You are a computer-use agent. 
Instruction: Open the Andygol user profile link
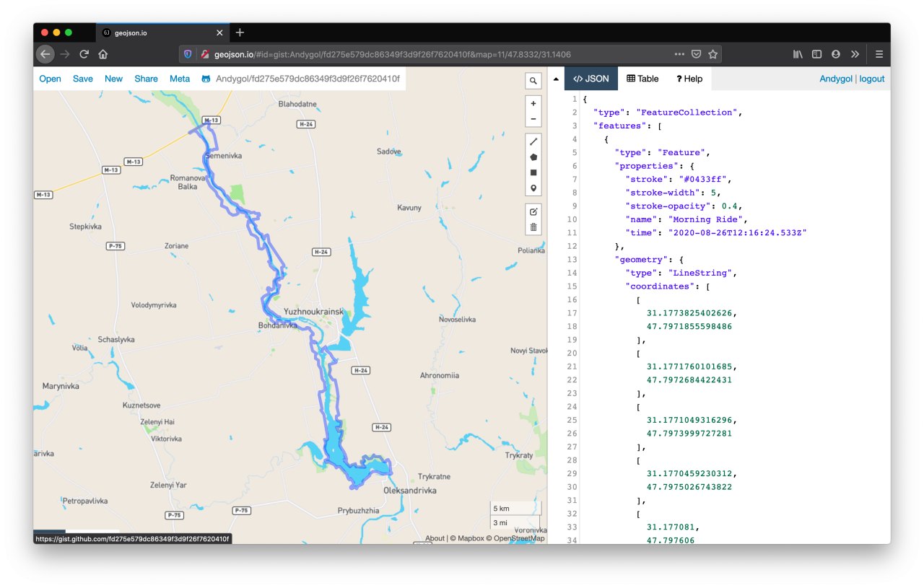pyautogui.click(x=836, y=79)
